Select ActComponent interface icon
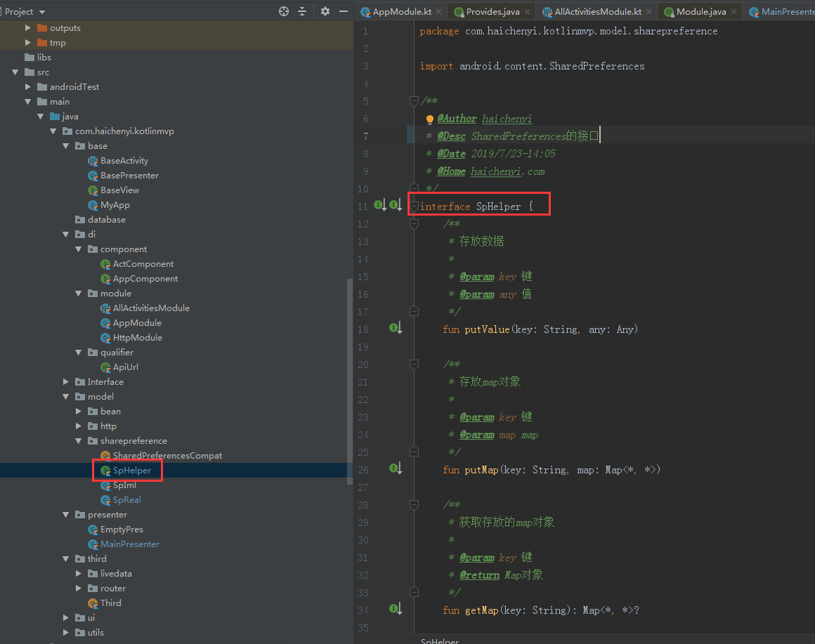815x644 pixels. tap(105, 264)
